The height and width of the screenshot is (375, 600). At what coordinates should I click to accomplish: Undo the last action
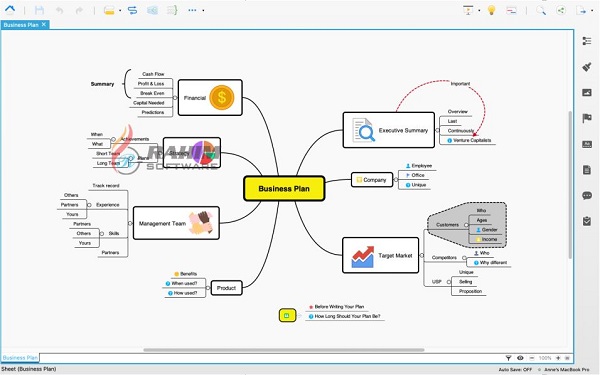[59, 10]
